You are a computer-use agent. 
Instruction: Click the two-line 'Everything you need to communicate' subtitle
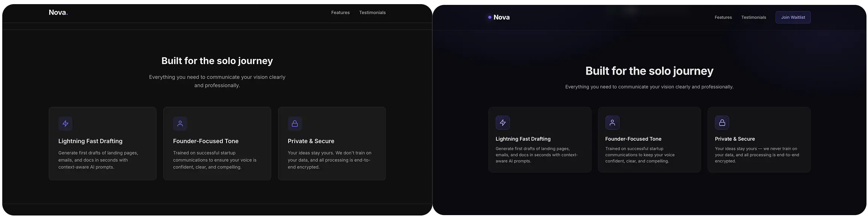click(x=217, y=81)
